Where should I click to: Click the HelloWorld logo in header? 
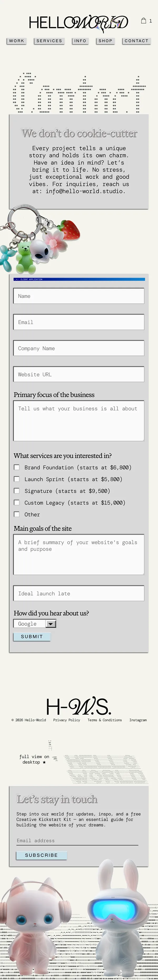click(x=78, y=22)
